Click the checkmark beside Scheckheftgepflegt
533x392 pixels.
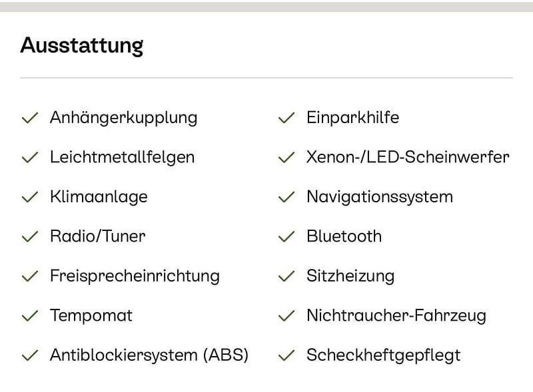[286, 355]
